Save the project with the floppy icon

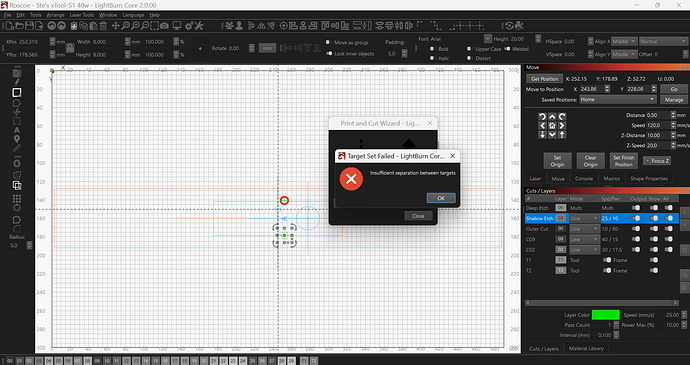(29, 26)
